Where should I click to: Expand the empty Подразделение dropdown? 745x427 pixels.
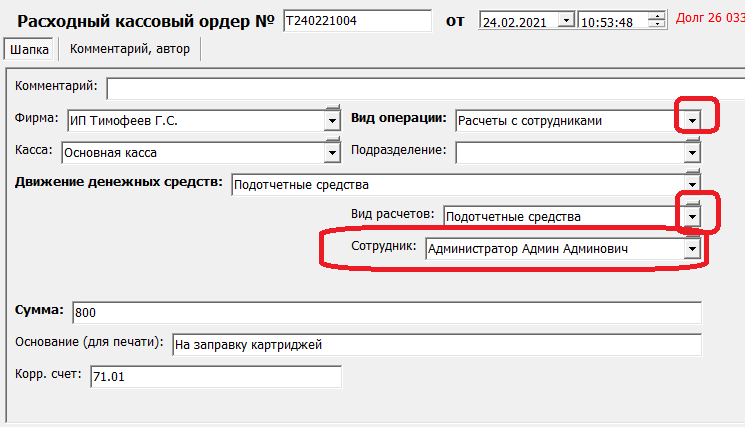pos(692,153)
